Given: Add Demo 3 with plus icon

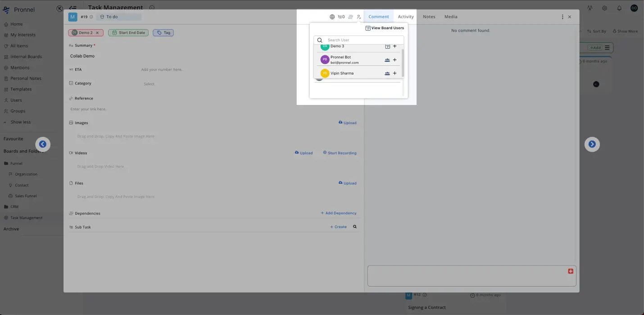Looking at the screenshot, I should point(395,46).
